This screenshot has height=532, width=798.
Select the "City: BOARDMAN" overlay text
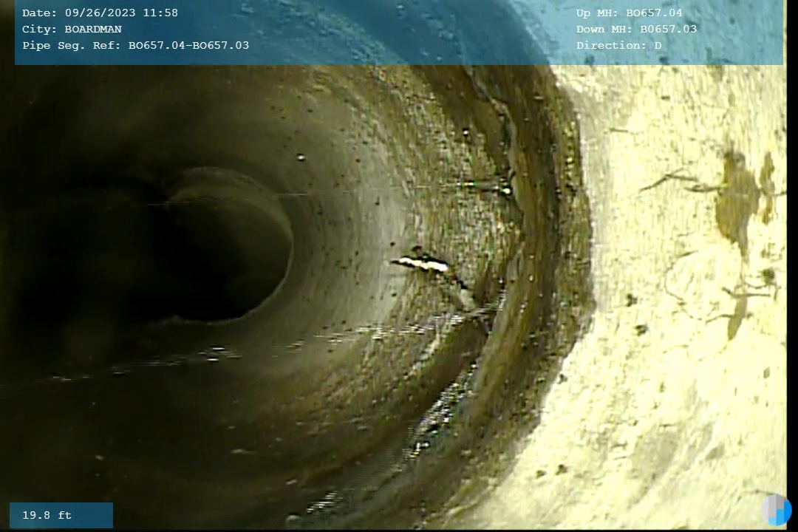tap(72, 29)
